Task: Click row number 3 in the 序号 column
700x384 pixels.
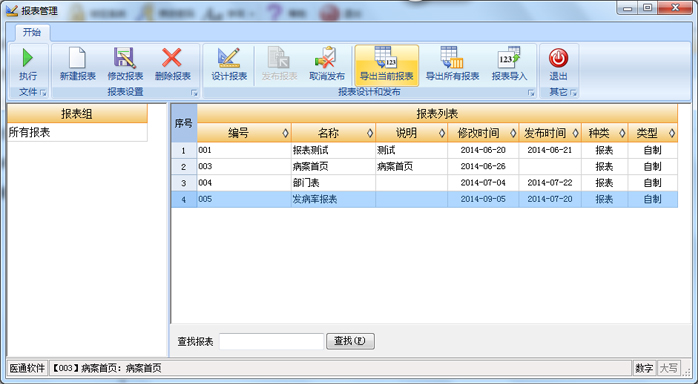Action: 183,183
